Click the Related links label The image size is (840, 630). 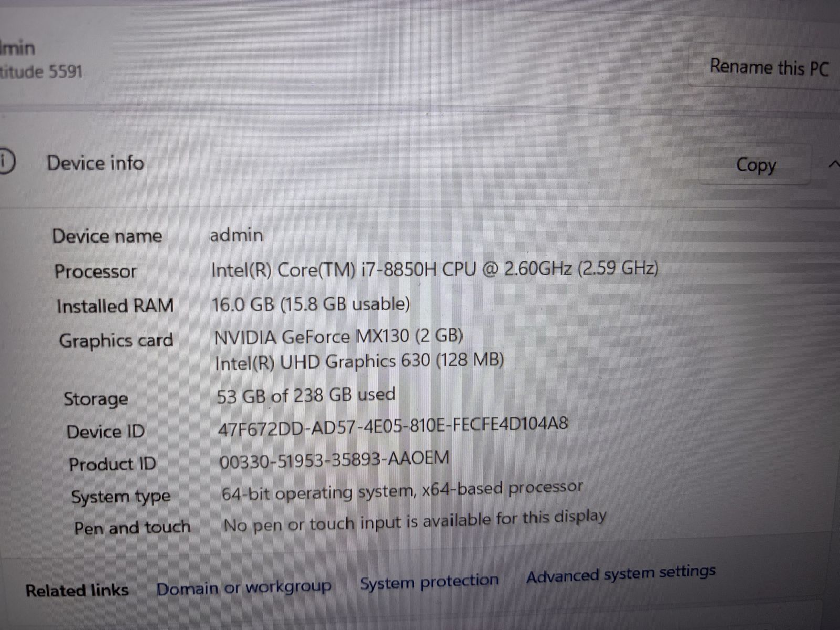coord(77,590)
